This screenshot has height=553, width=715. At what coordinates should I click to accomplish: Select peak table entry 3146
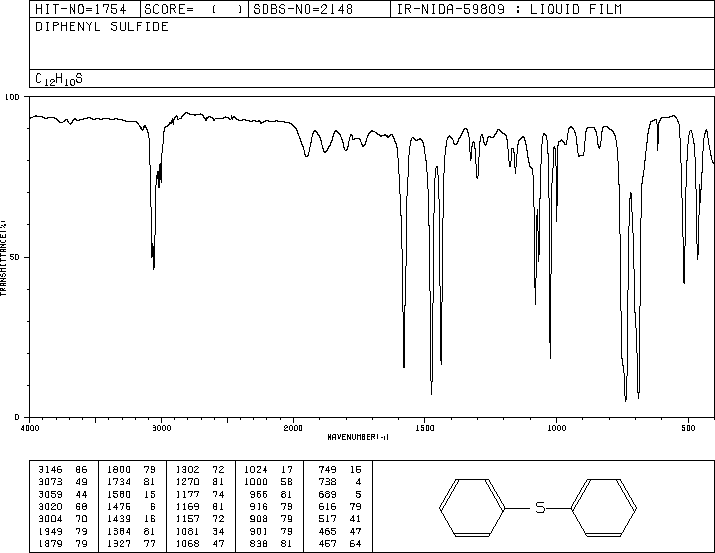50,470
